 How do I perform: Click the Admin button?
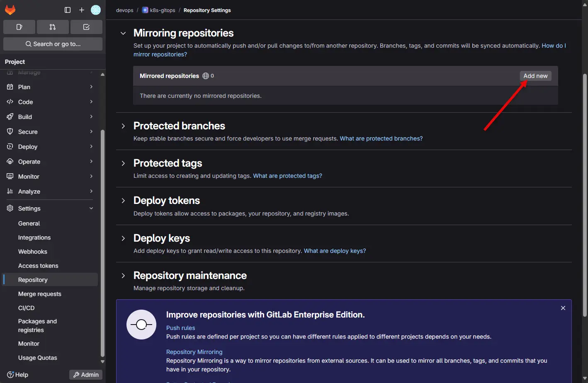click(x=86, y=375)
